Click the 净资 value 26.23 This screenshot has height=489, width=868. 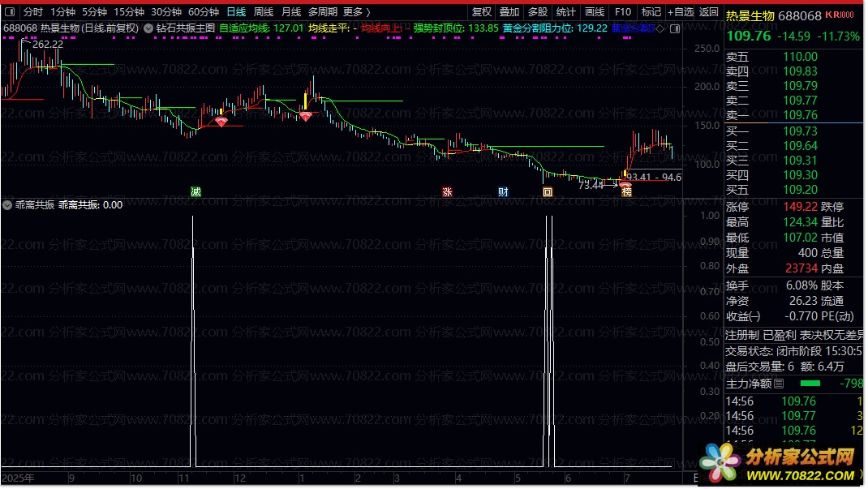click(x=803, y=300)
